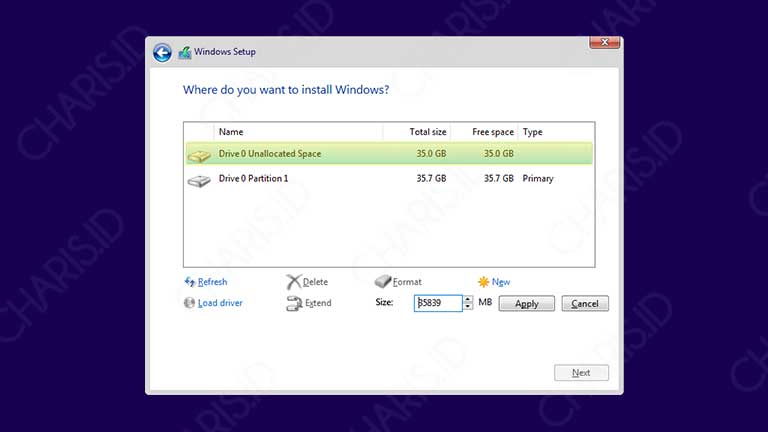Decrease partition size with down arrow

[468, 307]
